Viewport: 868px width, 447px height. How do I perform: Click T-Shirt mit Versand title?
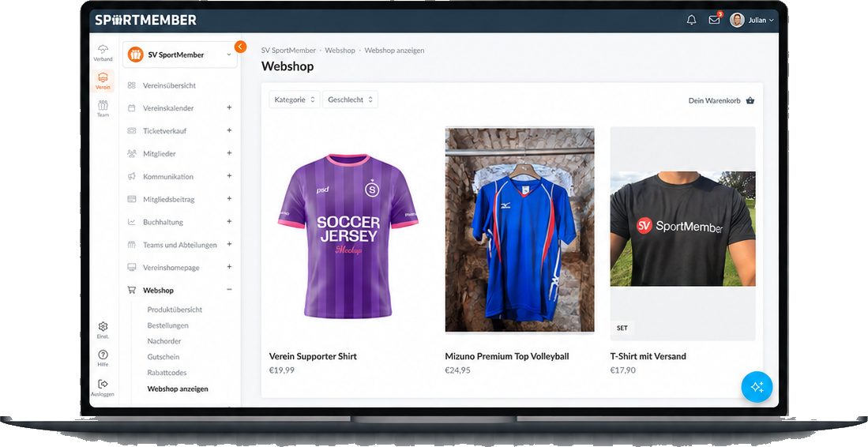click(648, 356)
